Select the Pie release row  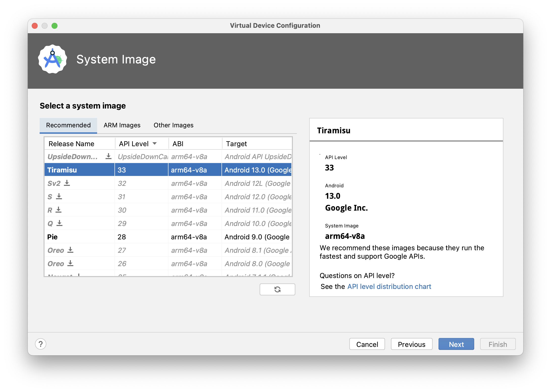point(168,237)
